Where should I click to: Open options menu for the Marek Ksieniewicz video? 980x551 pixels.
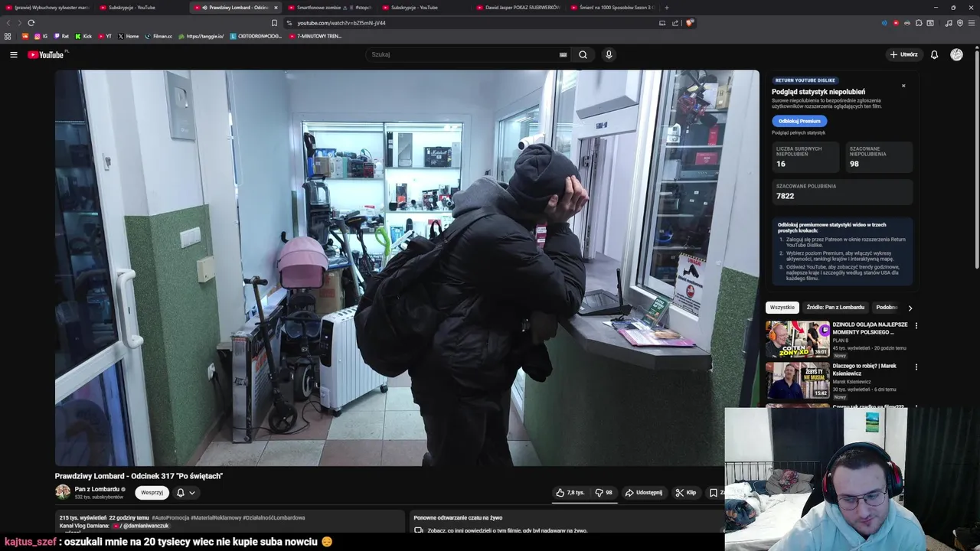pyautogui.click(x=916, y=367)
